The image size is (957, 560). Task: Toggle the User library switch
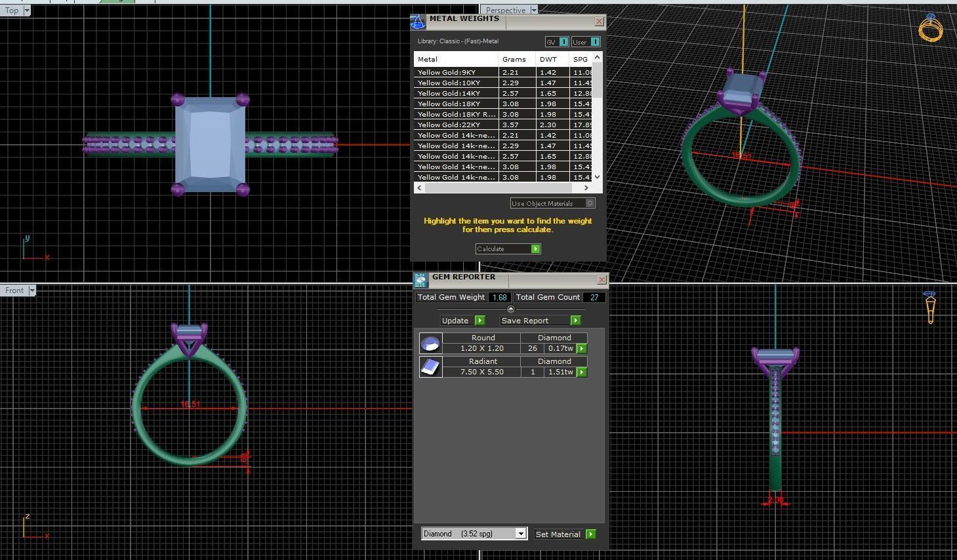pyautogui.click(x=594, y=42)
